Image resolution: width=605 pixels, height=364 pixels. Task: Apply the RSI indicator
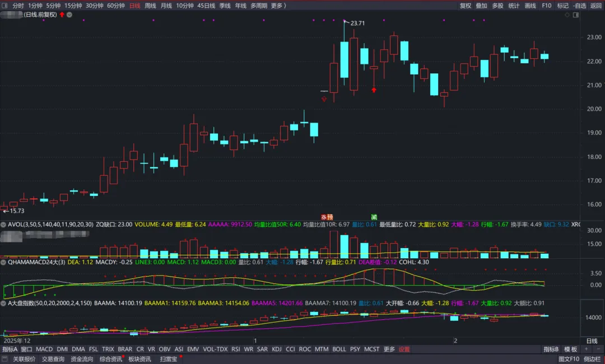(236, 349)
